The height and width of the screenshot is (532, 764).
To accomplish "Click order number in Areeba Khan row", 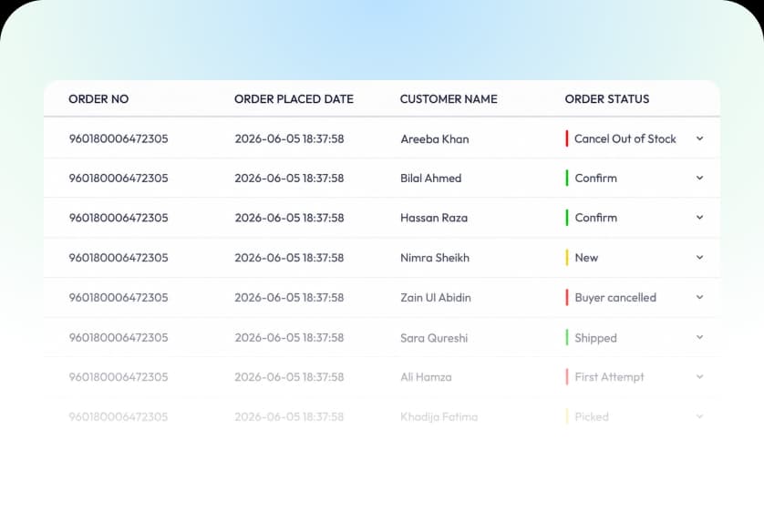I will [119, 138].
